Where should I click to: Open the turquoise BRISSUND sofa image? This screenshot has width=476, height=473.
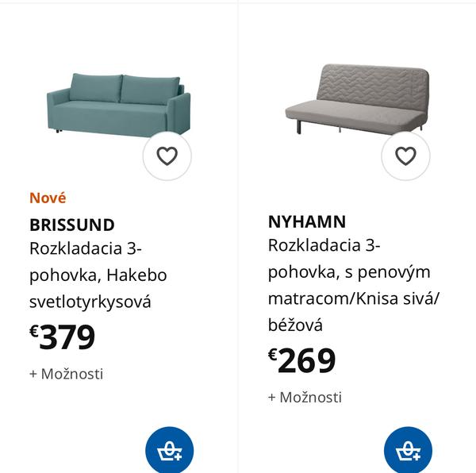(117, 105)
